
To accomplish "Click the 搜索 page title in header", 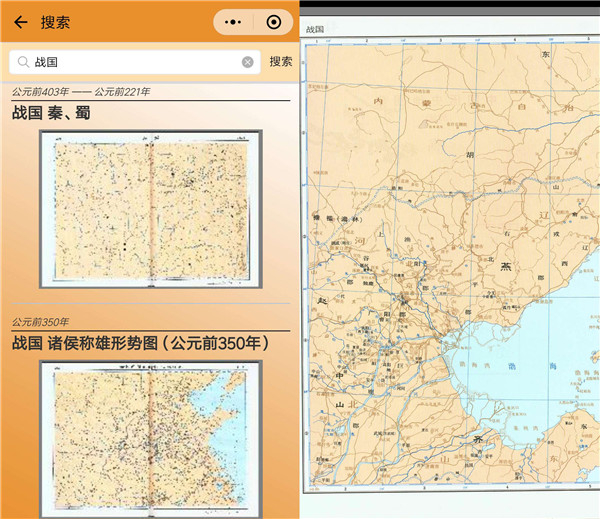I will 56,22.
